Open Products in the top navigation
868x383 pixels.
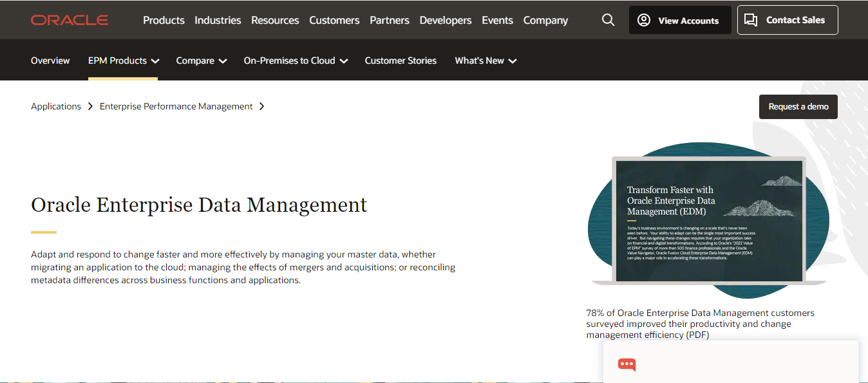click(x=164, y=20)
